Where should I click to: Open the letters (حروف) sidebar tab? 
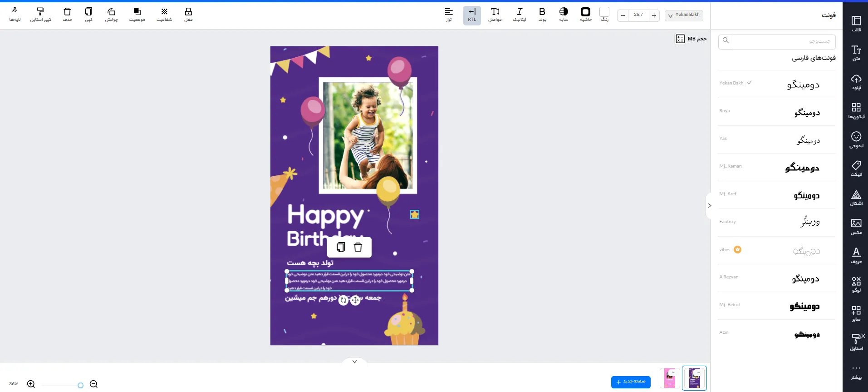coord(856,255)
